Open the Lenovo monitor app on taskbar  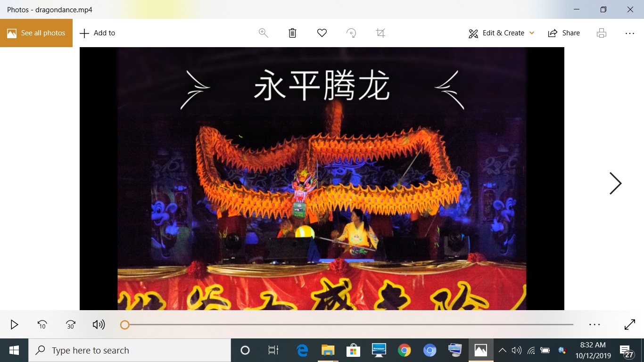coord(379,350)
